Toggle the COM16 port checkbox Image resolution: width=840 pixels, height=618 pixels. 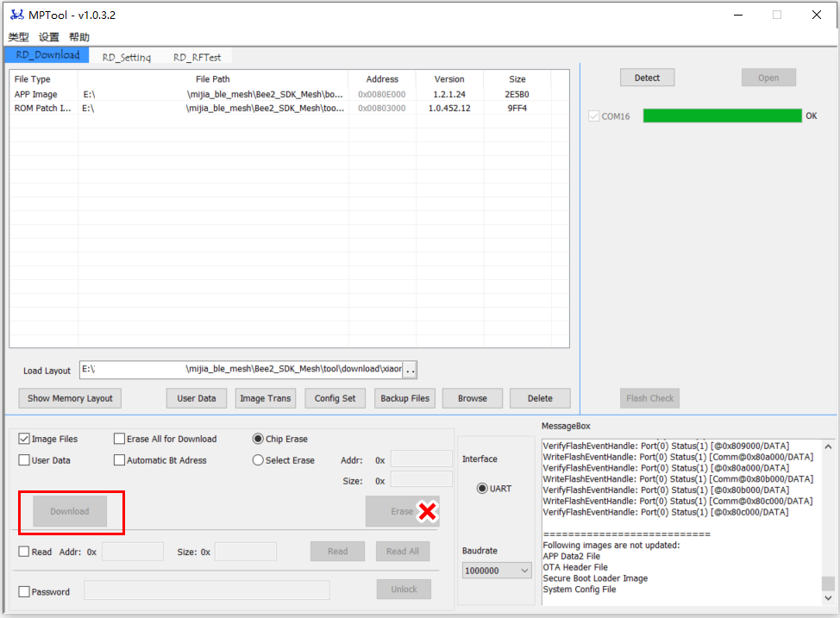pos(593,116)
